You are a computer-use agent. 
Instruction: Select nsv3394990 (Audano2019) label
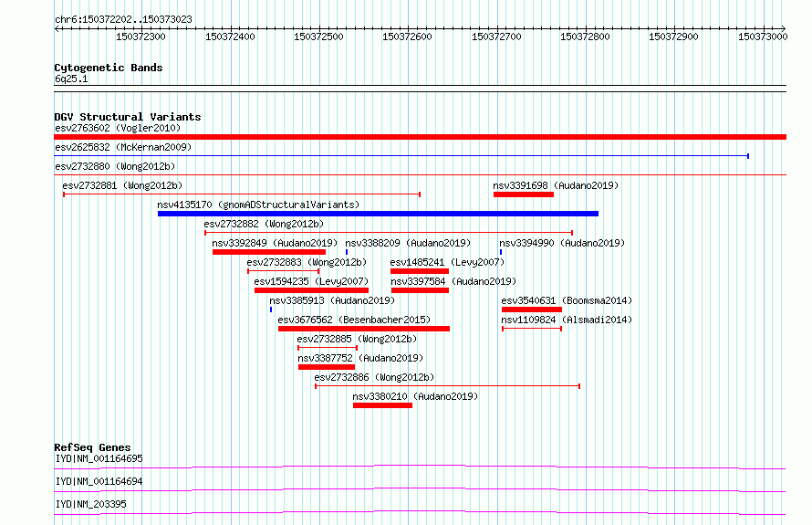pos(562,243)
